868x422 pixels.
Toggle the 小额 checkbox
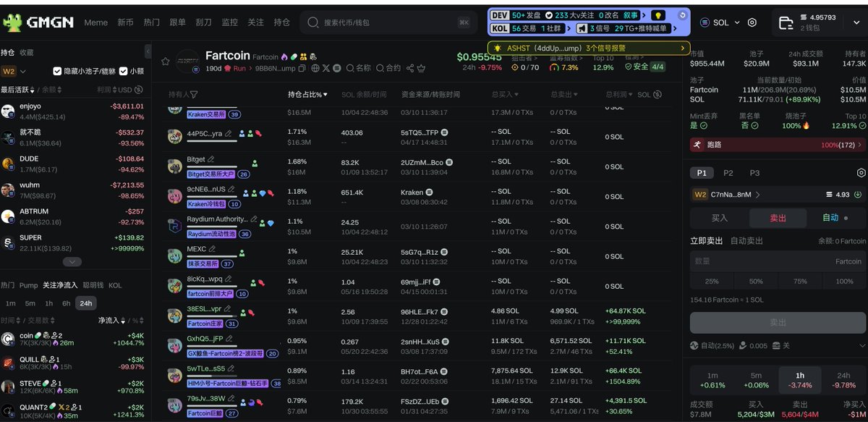pos(124,71)
